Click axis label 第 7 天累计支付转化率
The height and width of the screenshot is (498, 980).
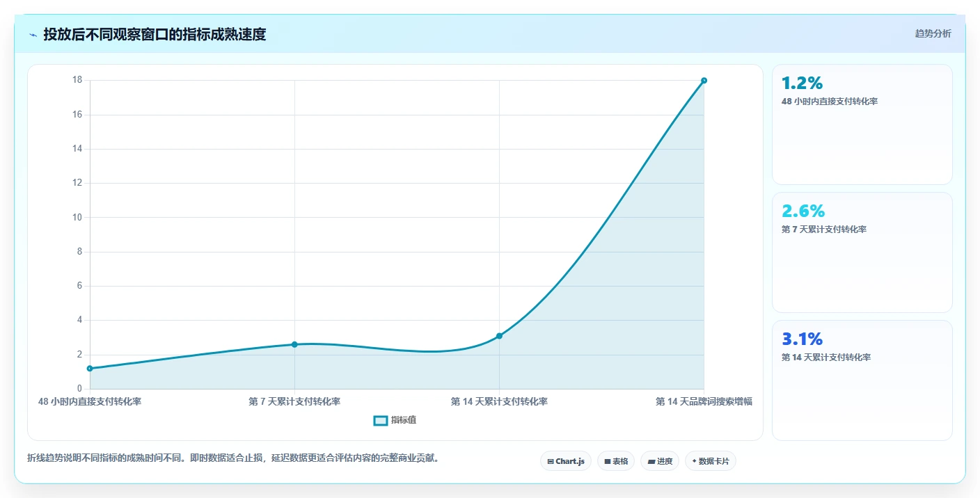tap(294, 401)
